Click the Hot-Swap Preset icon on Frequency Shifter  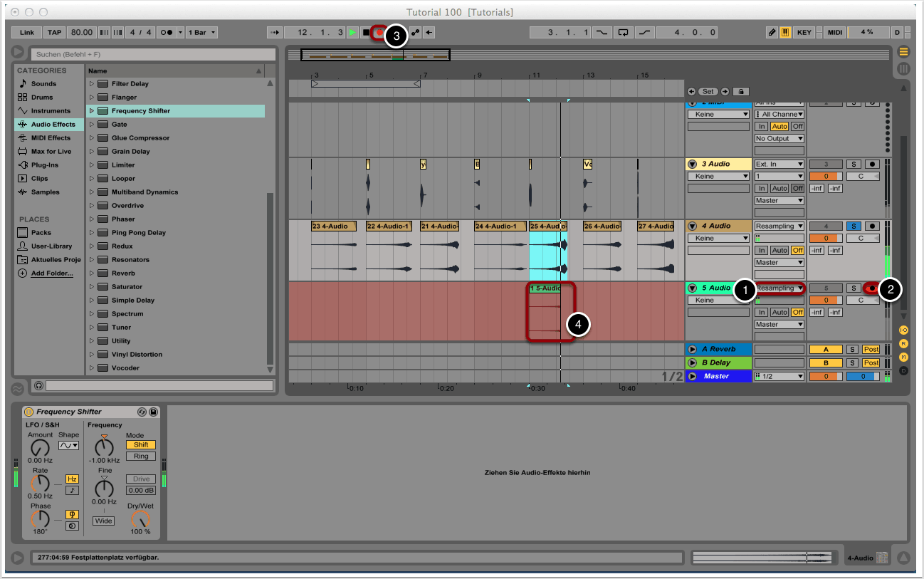click(x=142, y=412)
